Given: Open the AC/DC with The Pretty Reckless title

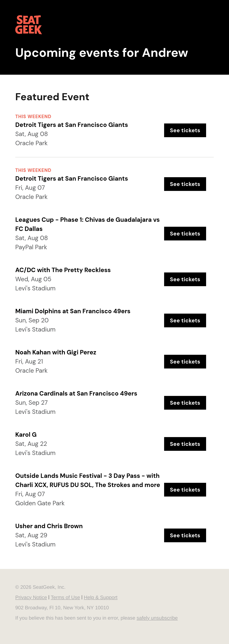Looking at the screenshot, I should click(63, 270).
